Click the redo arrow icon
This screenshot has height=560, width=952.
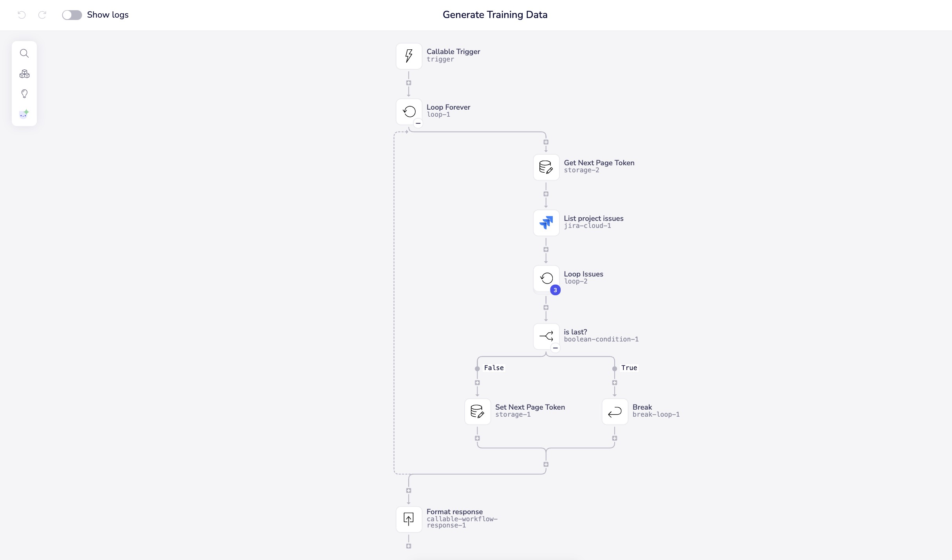pyautogui.click(x=42, y=15)
